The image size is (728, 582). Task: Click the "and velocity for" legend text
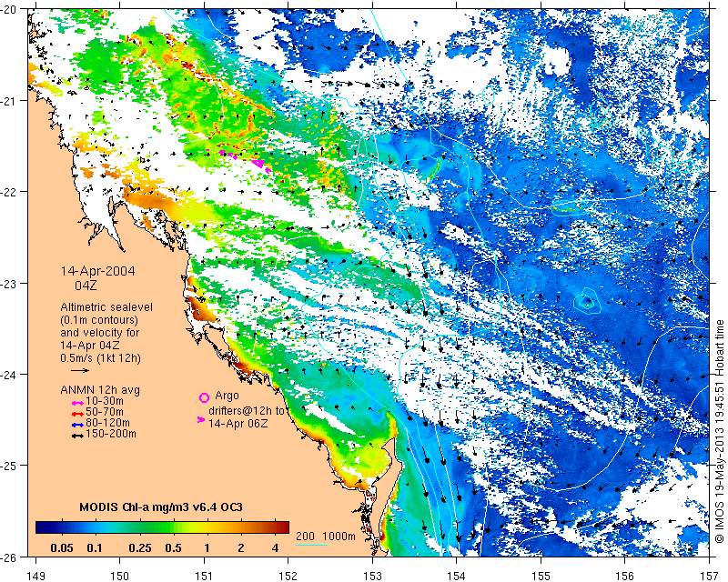point(99,333)
